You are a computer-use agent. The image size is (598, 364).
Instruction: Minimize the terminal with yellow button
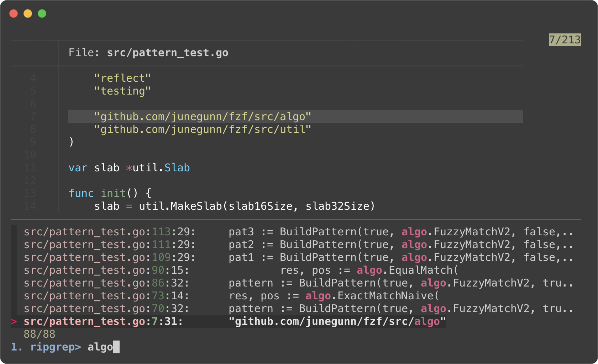click(x=28, y=14)
